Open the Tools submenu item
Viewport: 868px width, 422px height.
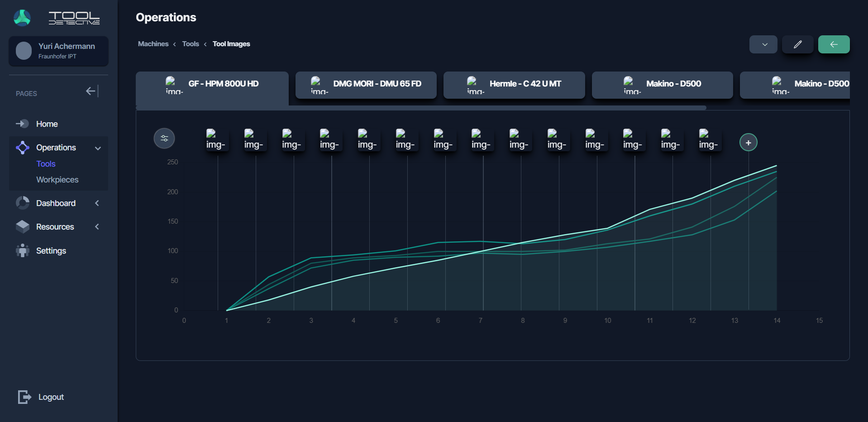(x=46, y=164)
